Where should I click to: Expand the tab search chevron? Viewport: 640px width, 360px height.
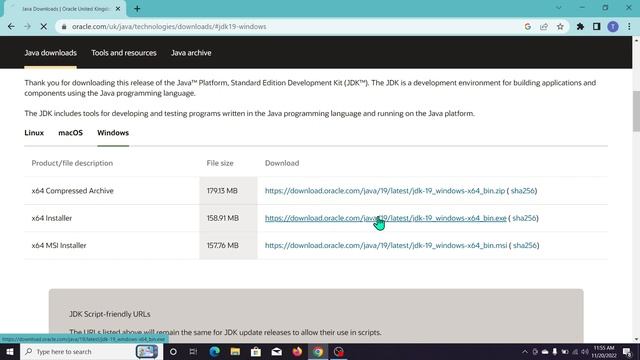pos(558,8)
